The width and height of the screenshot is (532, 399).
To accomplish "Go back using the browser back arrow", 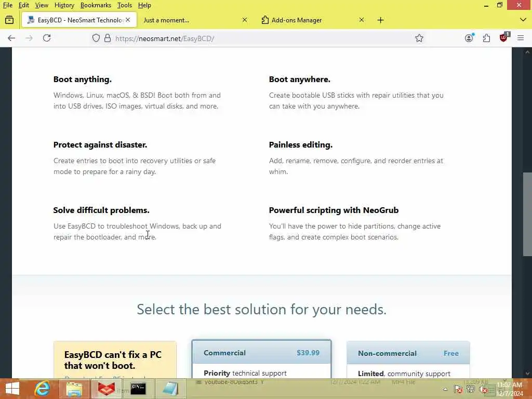I will (x=11, y=38).
